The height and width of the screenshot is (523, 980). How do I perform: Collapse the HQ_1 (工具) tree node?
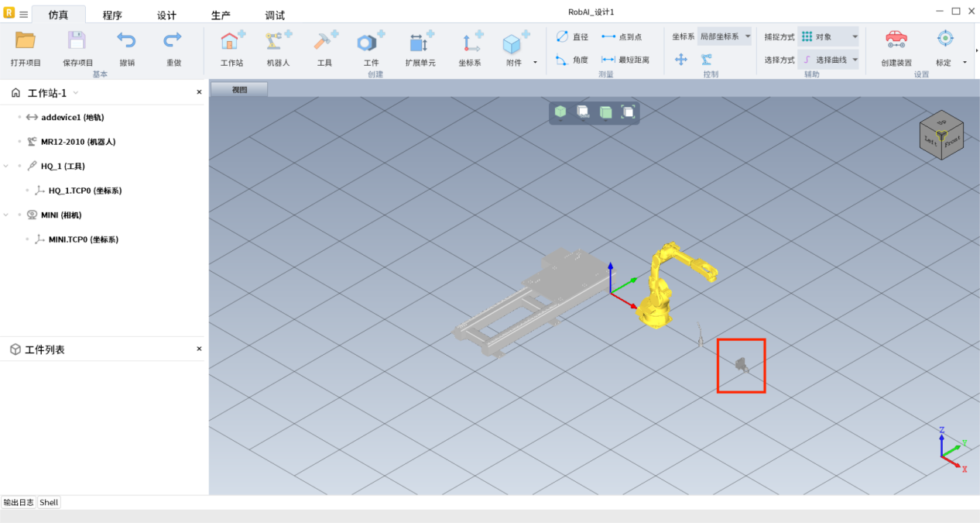[7, 166]
